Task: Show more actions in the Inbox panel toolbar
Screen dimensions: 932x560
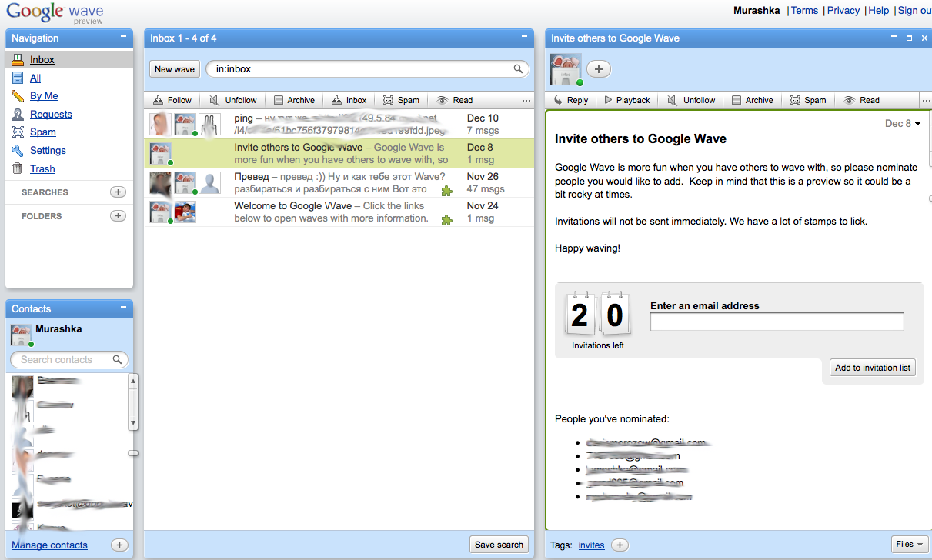Action: 526,100
